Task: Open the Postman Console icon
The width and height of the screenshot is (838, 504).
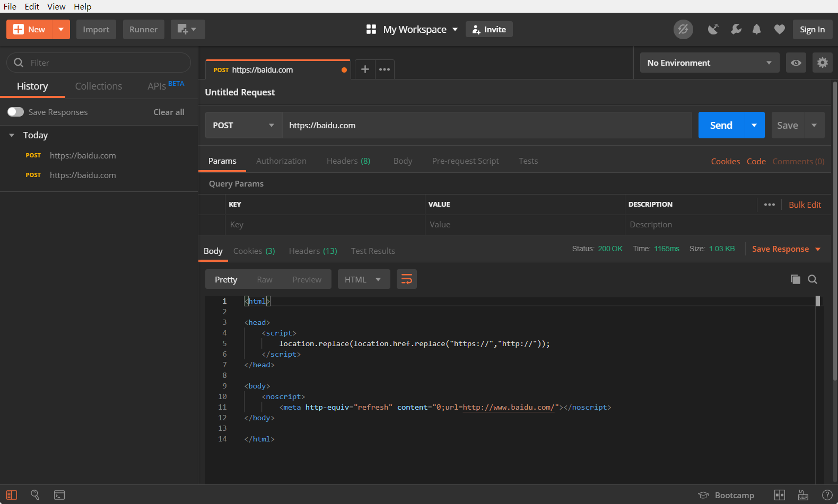Action: point(59,495)
